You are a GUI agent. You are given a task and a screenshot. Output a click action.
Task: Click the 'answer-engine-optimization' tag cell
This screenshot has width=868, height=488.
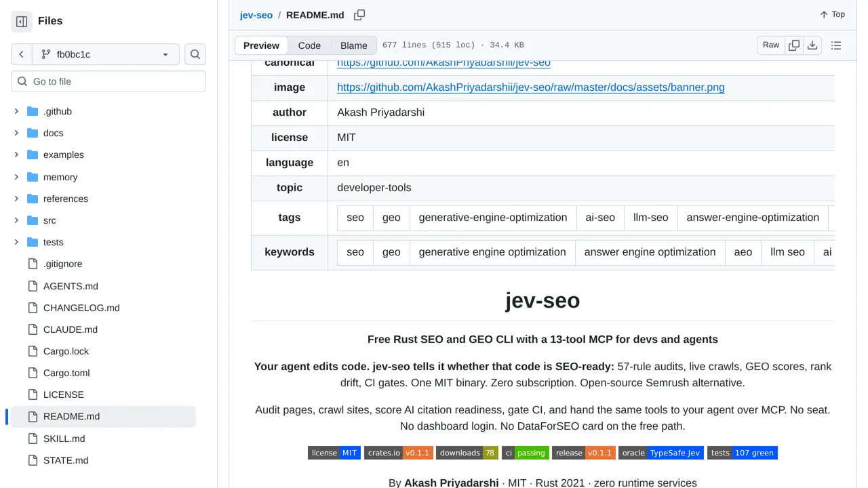tap(753, 218)
